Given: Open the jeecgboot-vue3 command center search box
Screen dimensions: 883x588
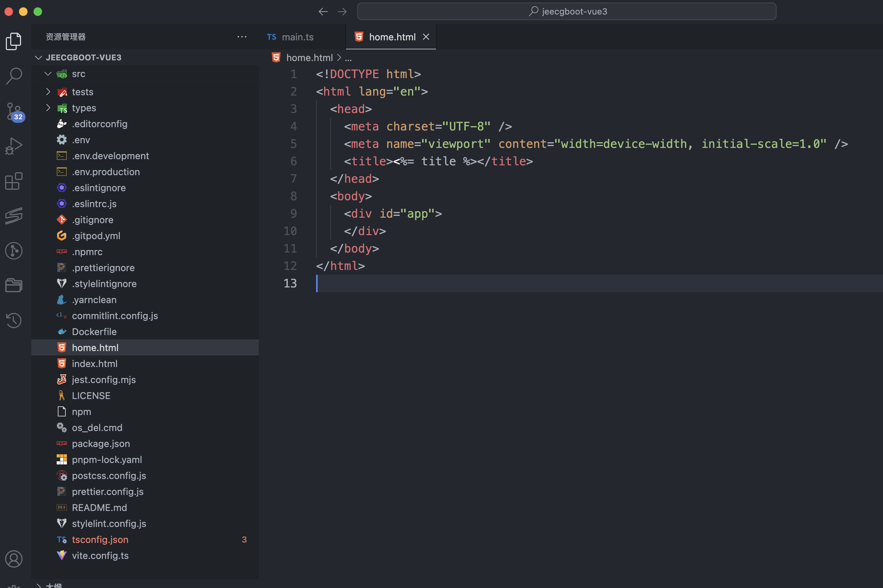Looking at the screenshot, I should 567,12.
